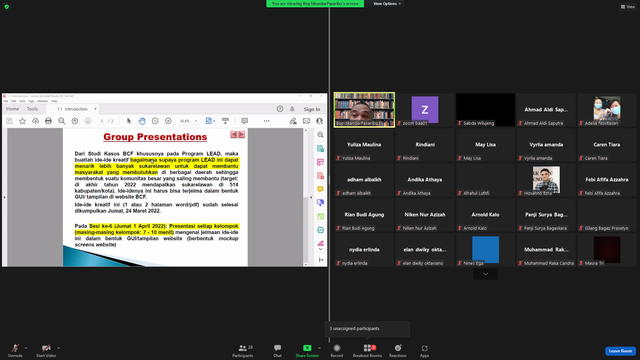The image size is (640, 360).
Task: Click the fill and sign pen icon
Action: point(293,121)
